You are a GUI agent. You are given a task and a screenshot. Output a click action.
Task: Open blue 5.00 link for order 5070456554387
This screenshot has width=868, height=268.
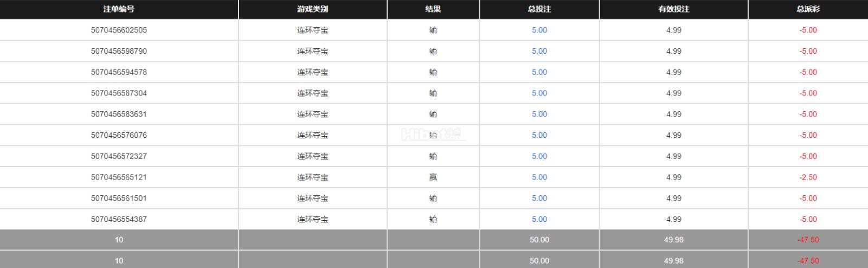click(539, 219)
